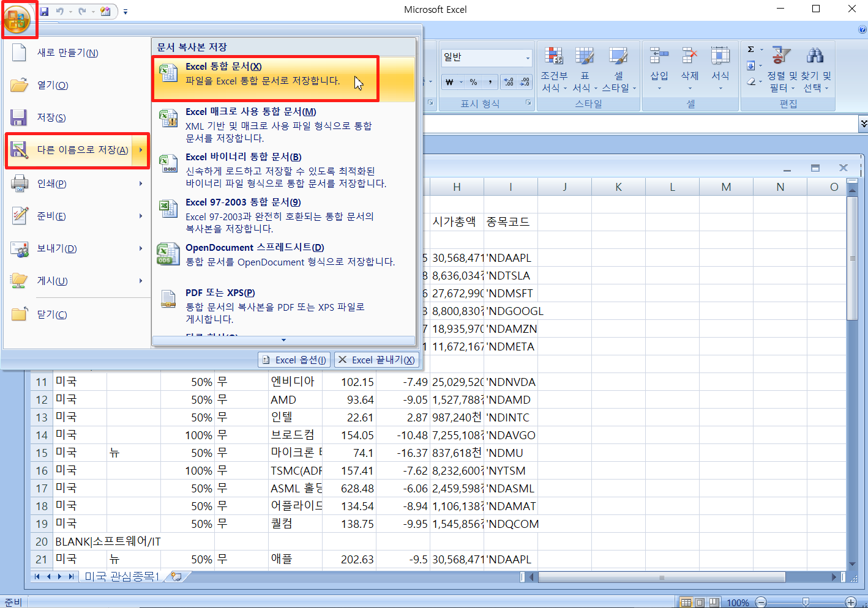The width and height of the screenshot is (868, 608).
Task: Click the Save floppy icon in Quick Access toolbar
Action: click(44, 11)
